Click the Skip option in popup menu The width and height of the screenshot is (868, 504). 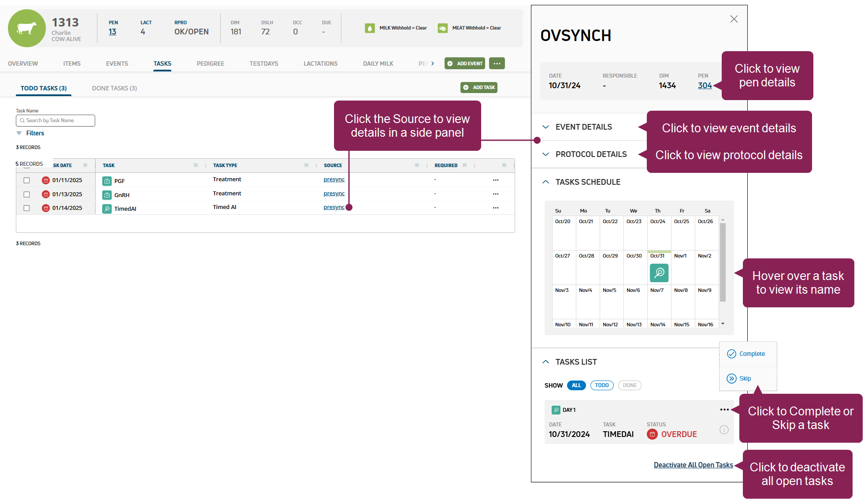point(739,378)
